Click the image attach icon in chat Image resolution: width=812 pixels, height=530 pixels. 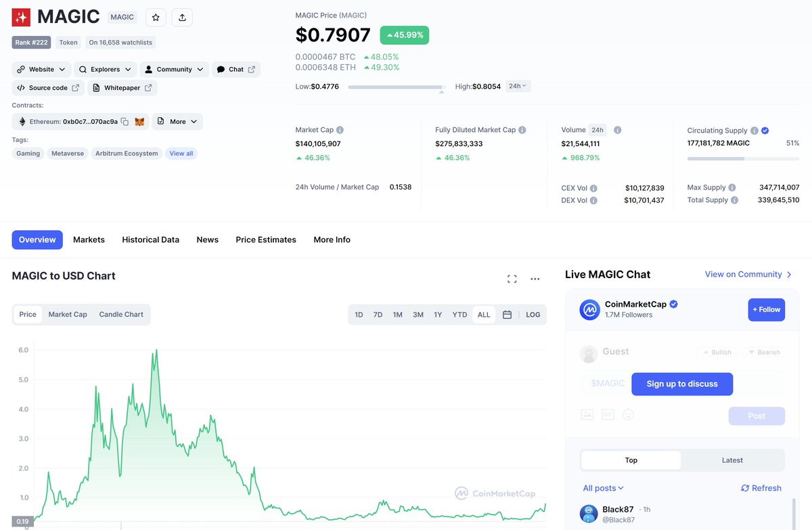(587, 414)
